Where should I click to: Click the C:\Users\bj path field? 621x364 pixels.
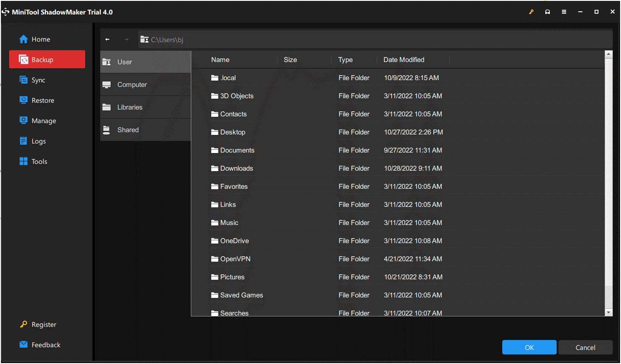pos(375,40)
